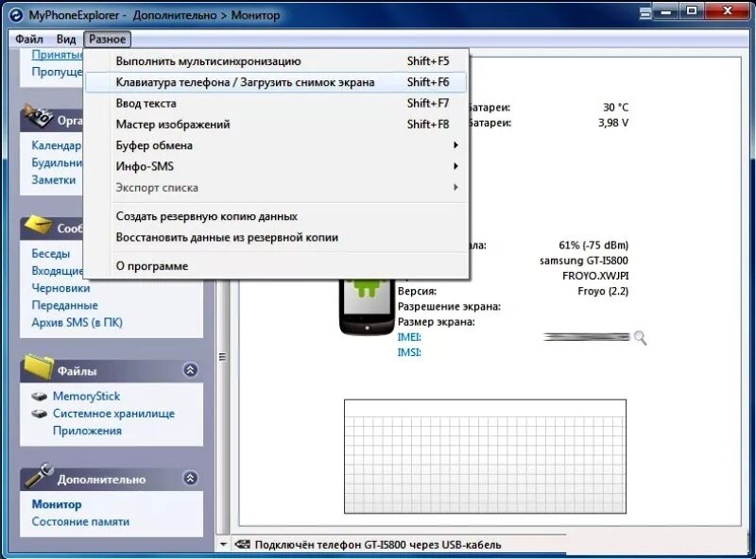756x559 pixels.
Task: Collapse the Дополнительно sidebar section
Action: [x=191, y=478]
